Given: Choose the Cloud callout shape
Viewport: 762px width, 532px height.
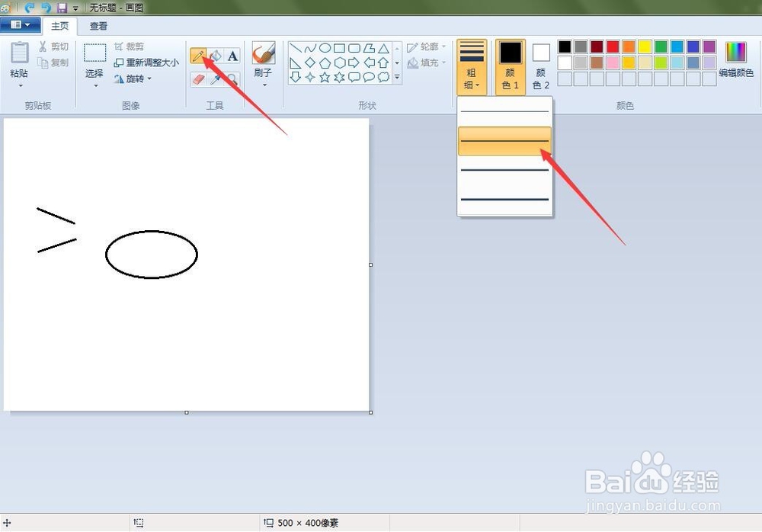Looking at the screenshot, I should [383, 77].
